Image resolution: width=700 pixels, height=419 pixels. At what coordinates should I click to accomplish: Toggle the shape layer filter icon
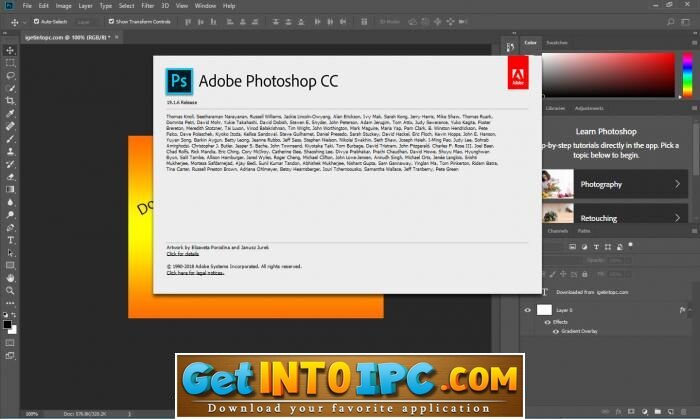point(608,247)
